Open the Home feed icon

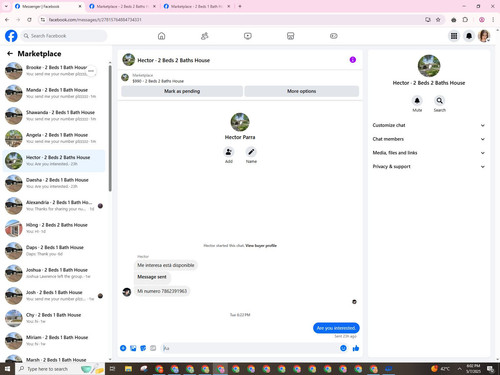tap(161, 36)
